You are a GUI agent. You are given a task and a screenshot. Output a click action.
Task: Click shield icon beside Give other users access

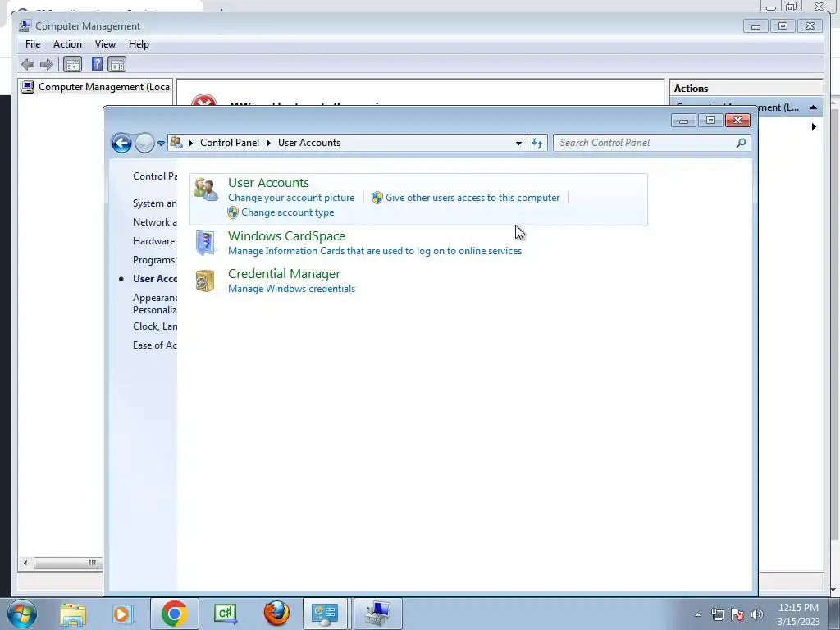click(377, 198)
